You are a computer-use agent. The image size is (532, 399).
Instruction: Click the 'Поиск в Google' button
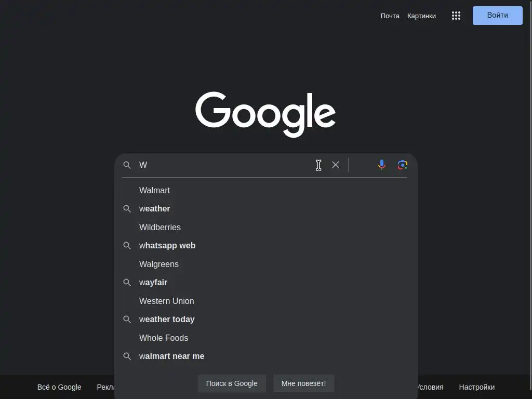click(232, 384)
